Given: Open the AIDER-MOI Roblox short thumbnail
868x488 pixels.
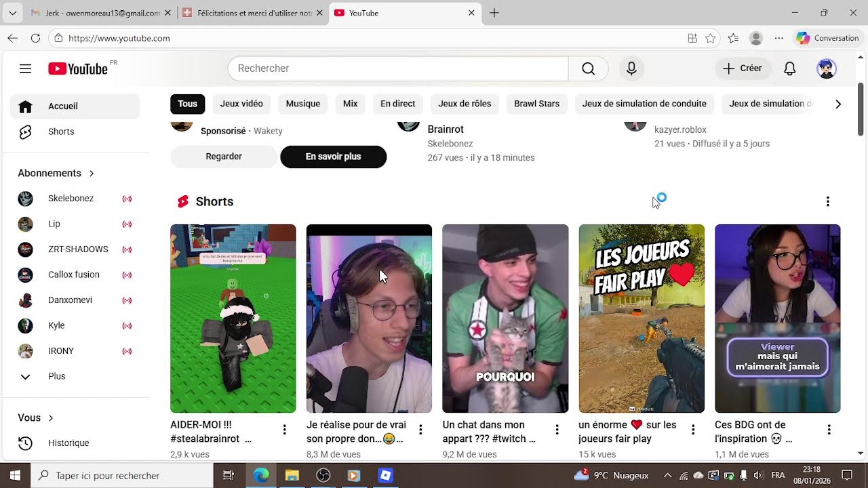Looking at the screenshot, I should pos(233,319).
